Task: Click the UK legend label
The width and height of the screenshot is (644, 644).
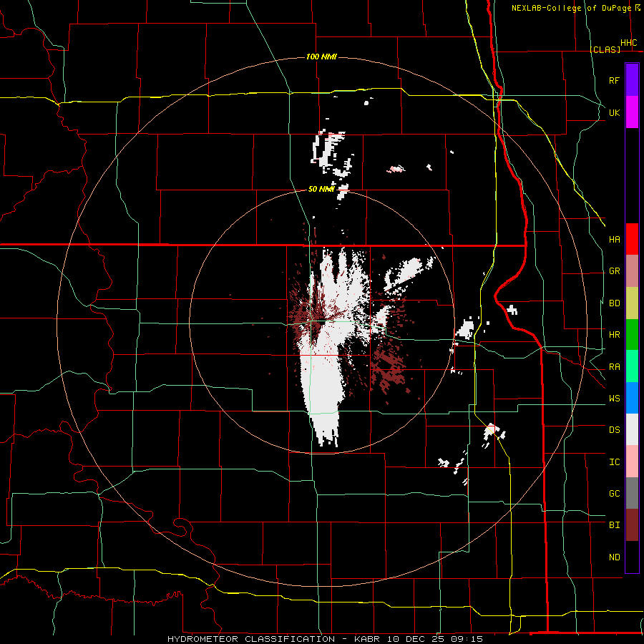Action: click(x=615, y=112)
